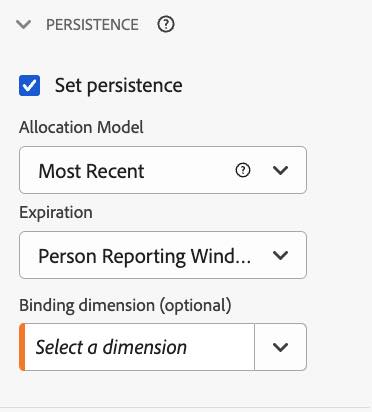Viewport: 372px width, 412px height.
Task: Select the Most Recent value text
Action: [91, 171]
